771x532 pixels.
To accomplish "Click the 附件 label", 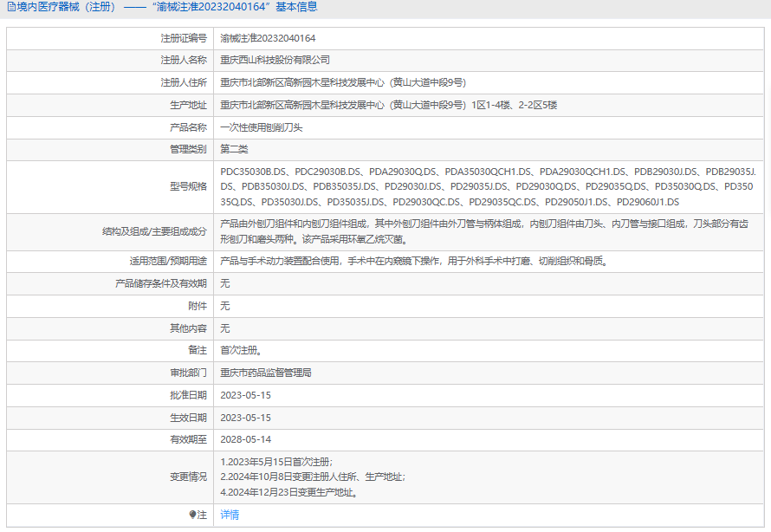I will point(198,306).
